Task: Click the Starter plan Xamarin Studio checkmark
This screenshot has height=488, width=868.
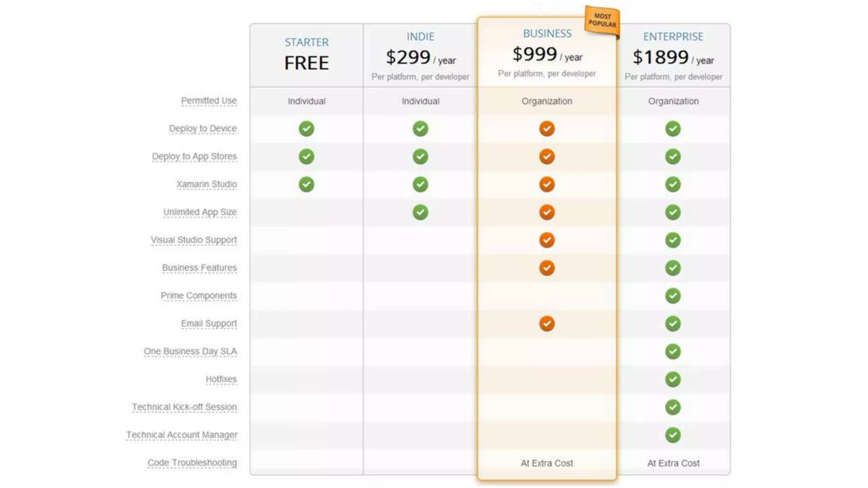Action: pyautogui.click(x=306, y=184)
